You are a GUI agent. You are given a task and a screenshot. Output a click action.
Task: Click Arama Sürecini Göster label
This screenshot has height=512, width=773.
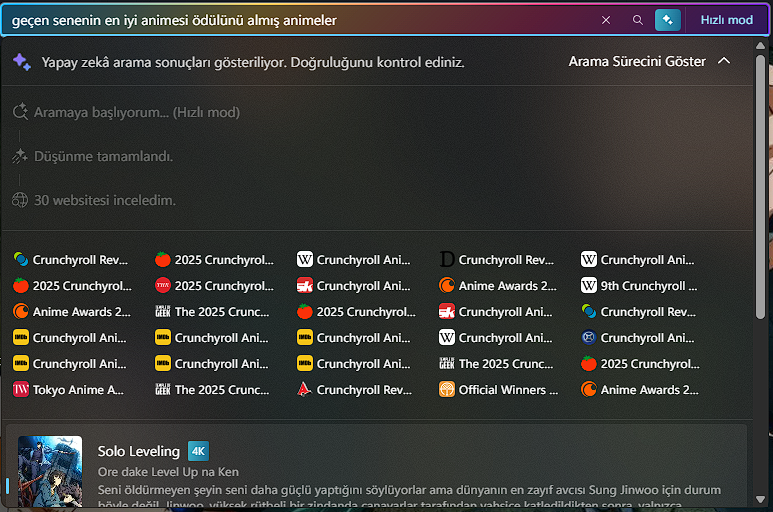[x=637, y=62]
